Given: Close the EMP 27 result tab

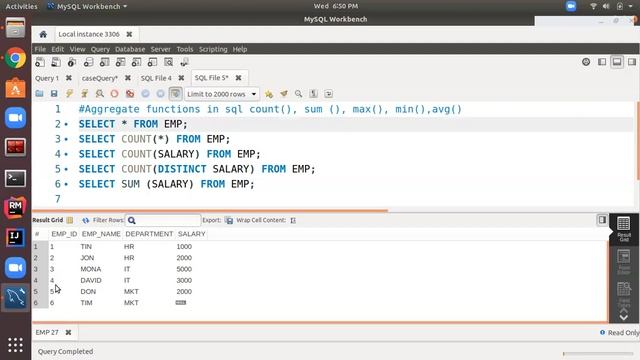Looking at the screenshot, I should 69,332.
